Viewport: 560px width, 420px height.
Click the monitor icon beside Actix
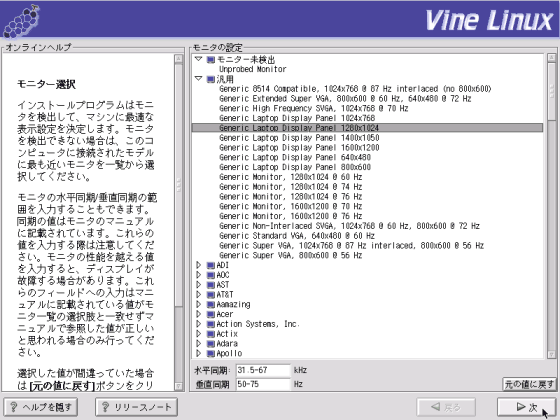[211, 334]
